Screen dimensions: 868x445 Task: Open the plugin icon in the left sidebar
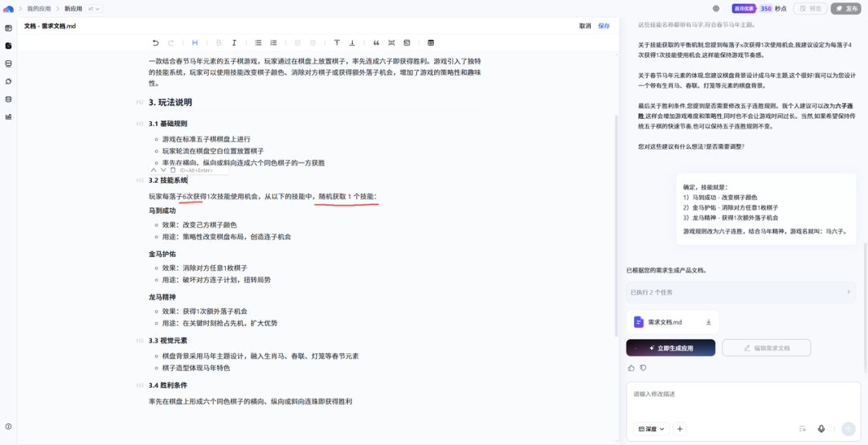(8, 81)
